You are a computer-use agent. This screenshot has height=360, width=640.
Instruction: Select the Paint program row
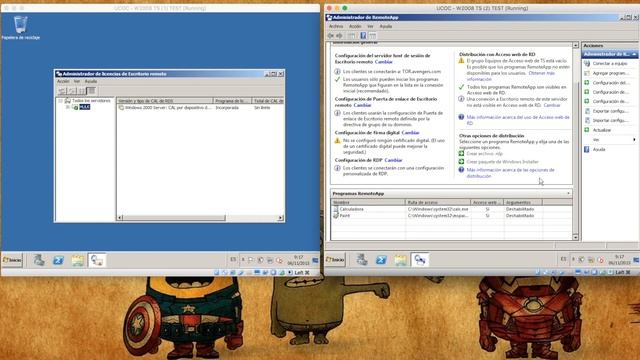(x=451, y=216)
